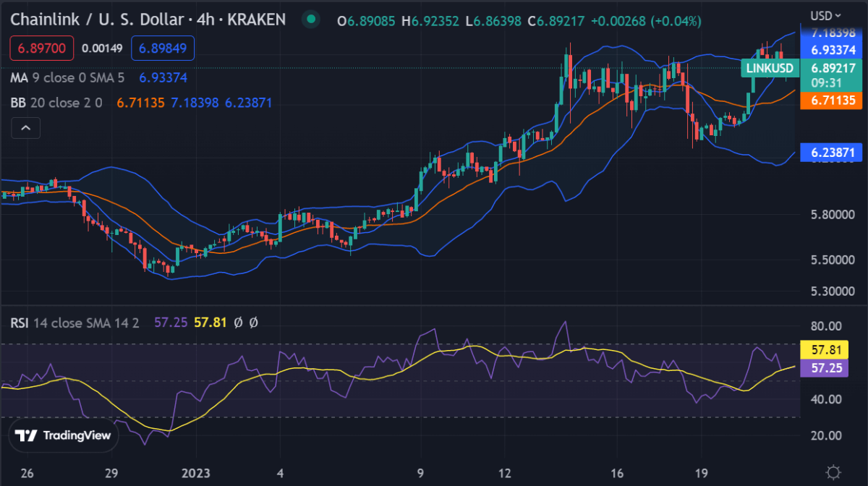This screenshot has width=868, height=486.
Task: Click the green market status dot
Action: click(311, 19)
